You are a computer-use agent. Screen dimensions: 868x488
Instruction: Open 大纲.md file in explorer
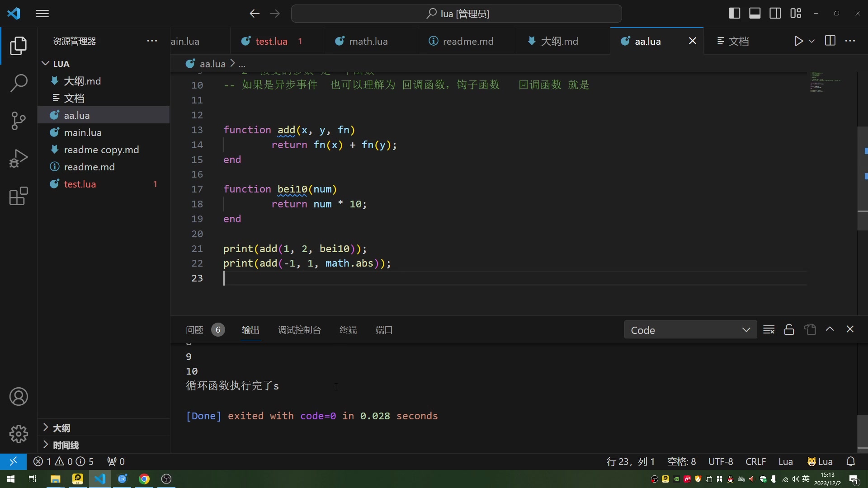pos(104,81)
